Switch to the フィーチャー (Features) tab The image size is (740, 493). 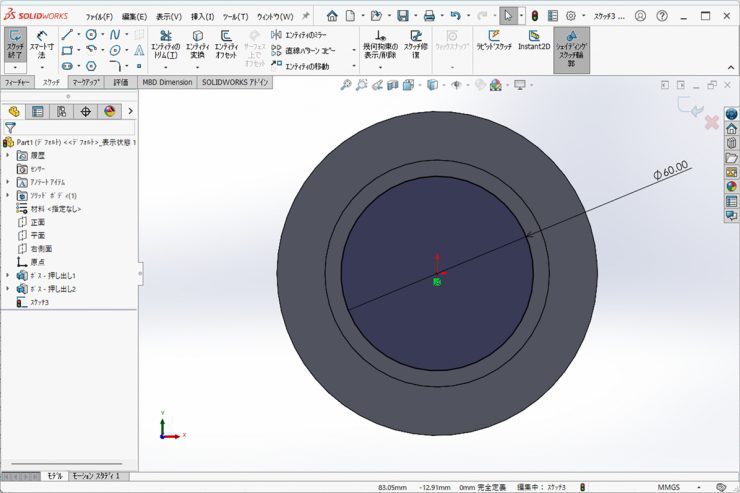click(18, 82)
